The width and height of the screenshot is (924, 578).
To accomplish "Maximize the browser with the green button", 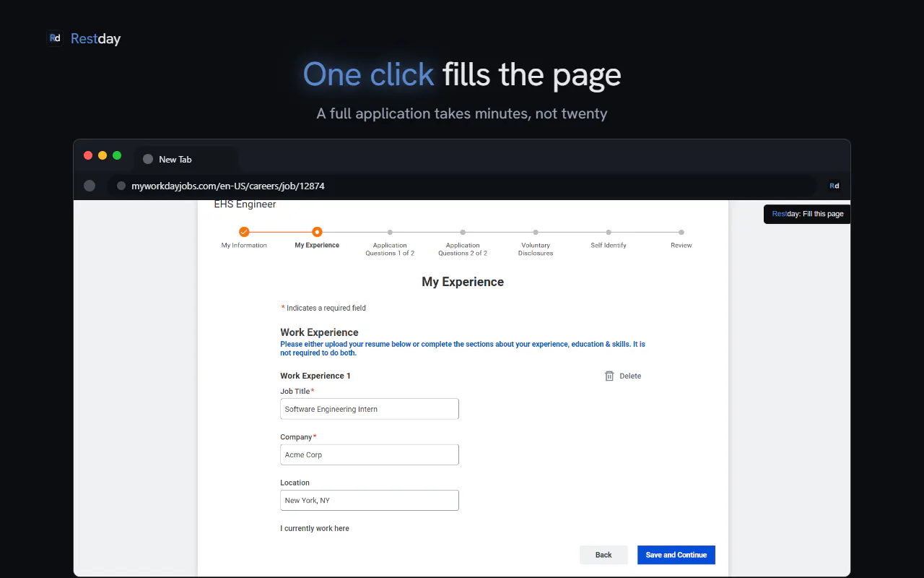I will 117,155.
